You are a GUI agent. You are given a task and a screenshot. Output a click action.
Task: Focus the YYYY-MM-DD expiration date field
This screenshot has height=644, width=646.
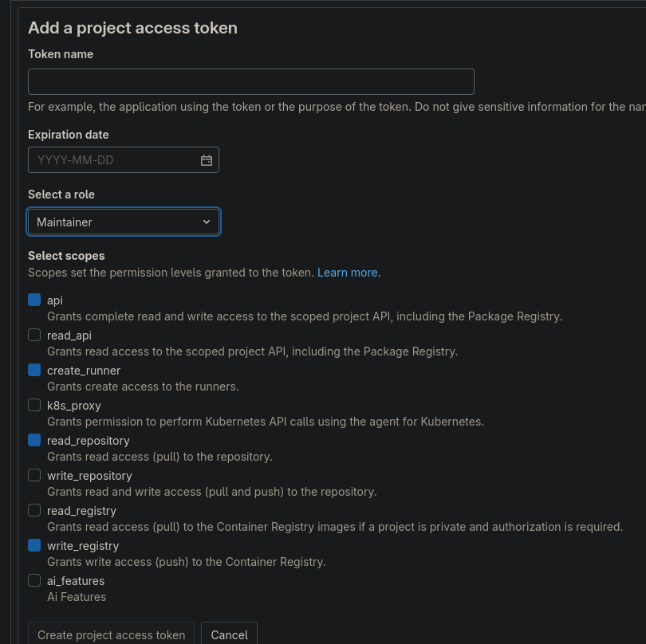click(112, 160)
